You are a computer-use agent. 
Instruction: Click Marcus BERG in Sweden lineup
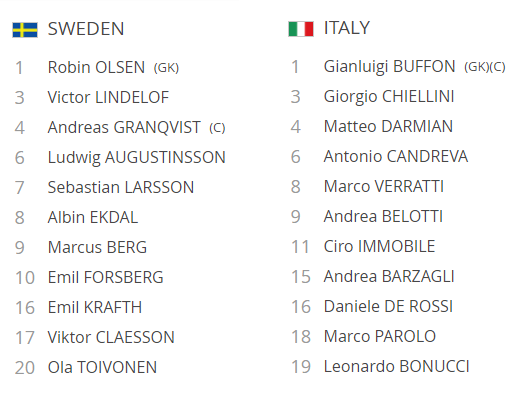click(x=97, y=247)
